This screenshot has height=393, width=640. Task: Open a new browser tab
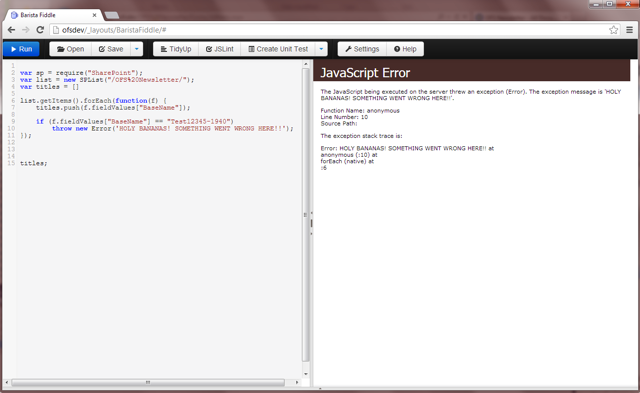[x=112, y=15]
